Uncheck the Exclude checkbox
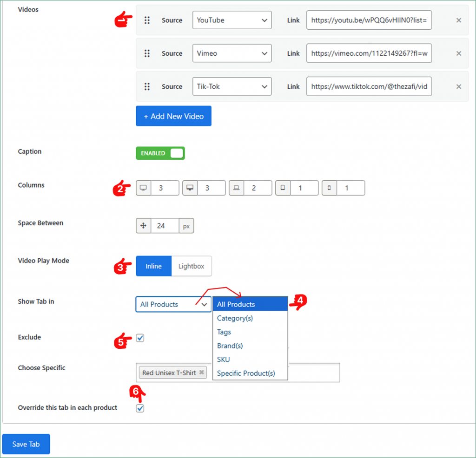The image size is (476, 458). (x=140, y=338)
